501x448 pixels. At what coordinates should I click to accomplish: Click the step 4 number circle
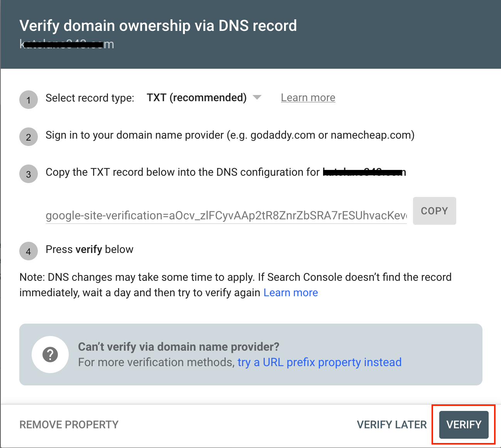coord(29,251)
